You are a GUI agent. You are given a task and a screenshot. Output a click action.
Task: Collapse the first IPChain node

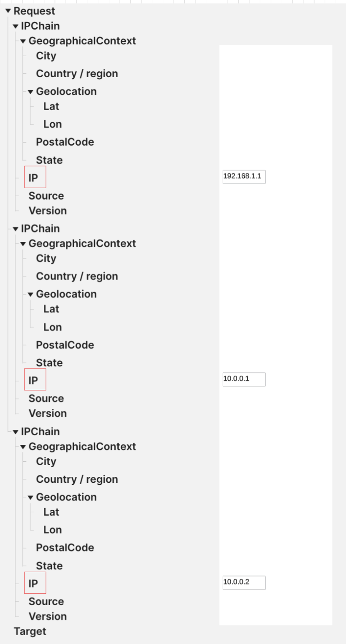15,26
